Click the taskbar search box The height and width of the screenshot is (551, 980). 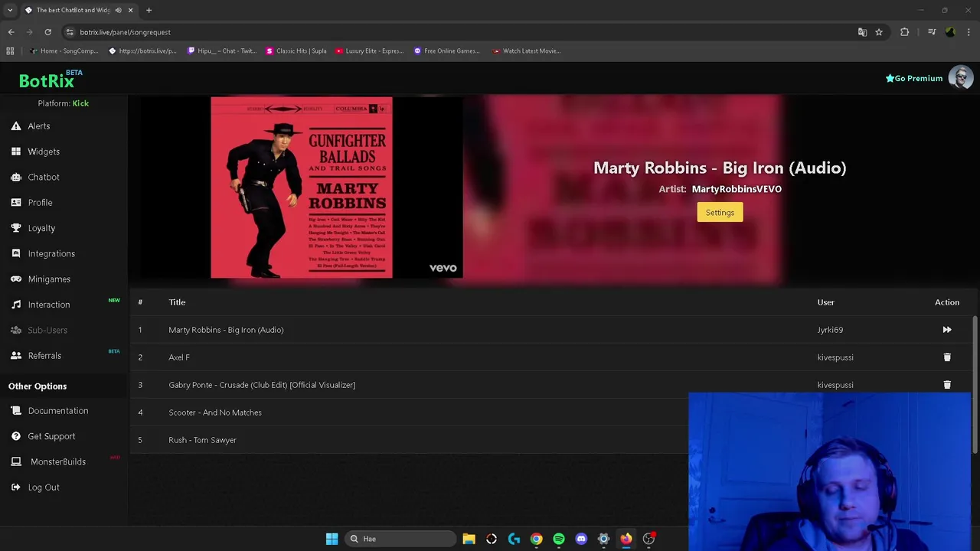click(x=400, y=539)
